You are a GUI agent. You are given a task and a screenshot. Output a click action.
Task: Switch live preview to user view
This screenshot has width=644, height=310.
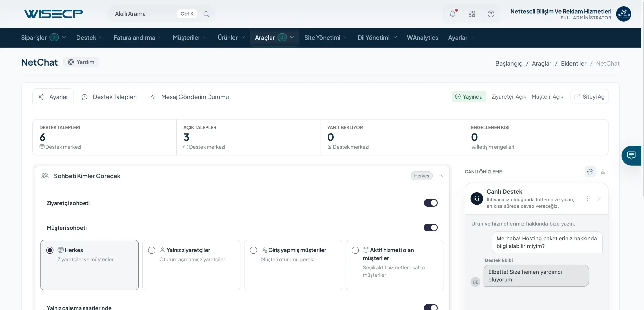[603, 172]
